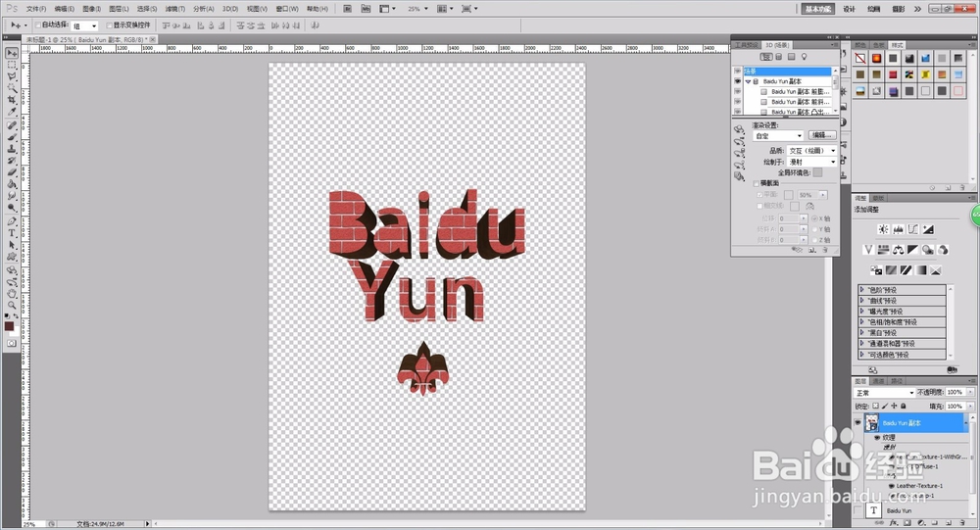Delete layer using Layers panel trash icon
This screenshot has height=530, width=980.
click(962, 522)
